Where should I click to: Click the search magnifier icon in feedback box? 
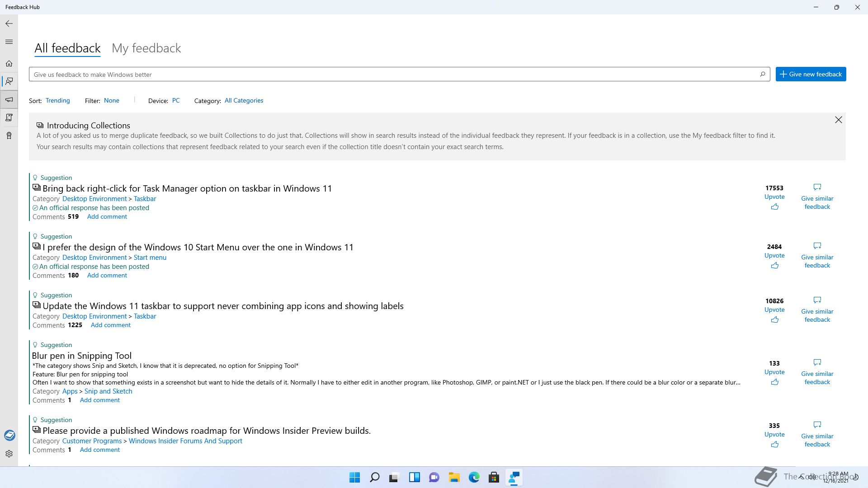(x=763, y=74)
